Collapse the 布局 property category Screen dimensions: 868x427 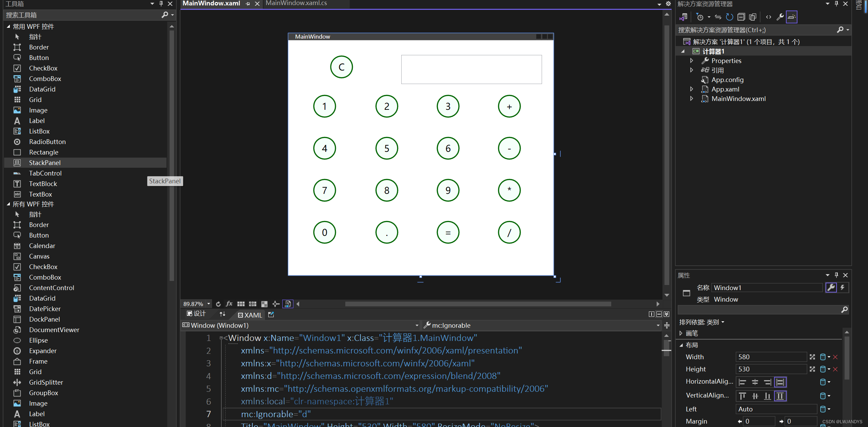click(681, 345)
